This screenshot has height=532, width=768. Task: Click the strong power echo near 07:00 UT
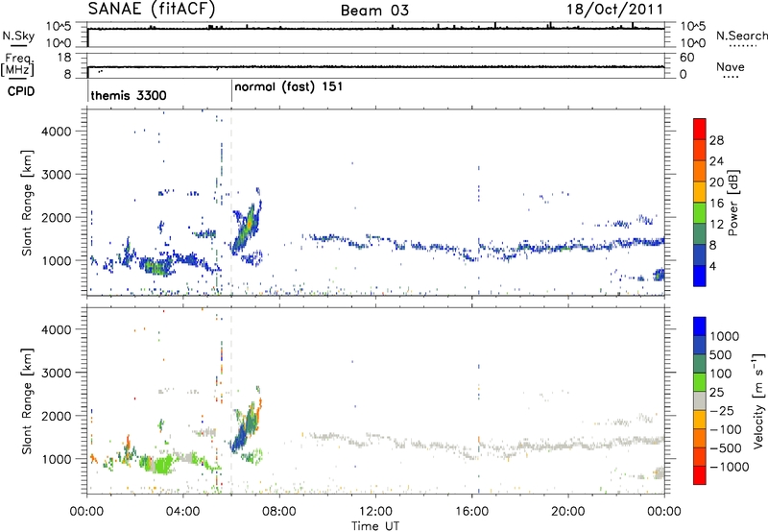pyautogui.click(x=248, y=226)
